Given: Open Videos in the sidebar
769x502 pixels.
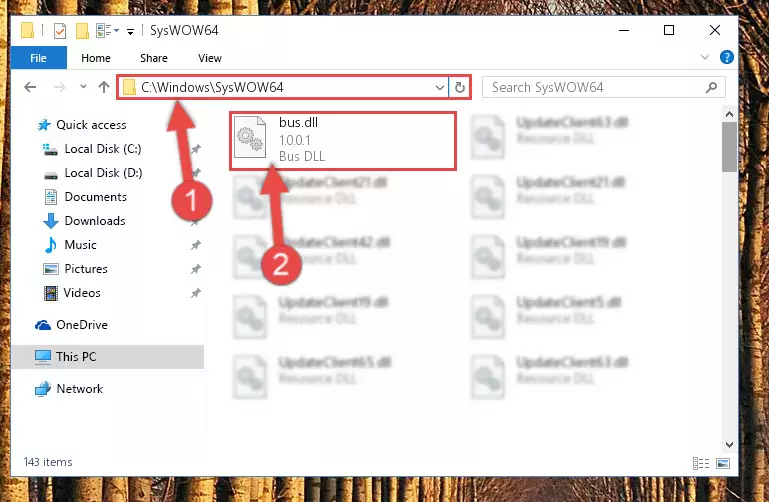Looking at the screenshot, I should click(82, 293).
